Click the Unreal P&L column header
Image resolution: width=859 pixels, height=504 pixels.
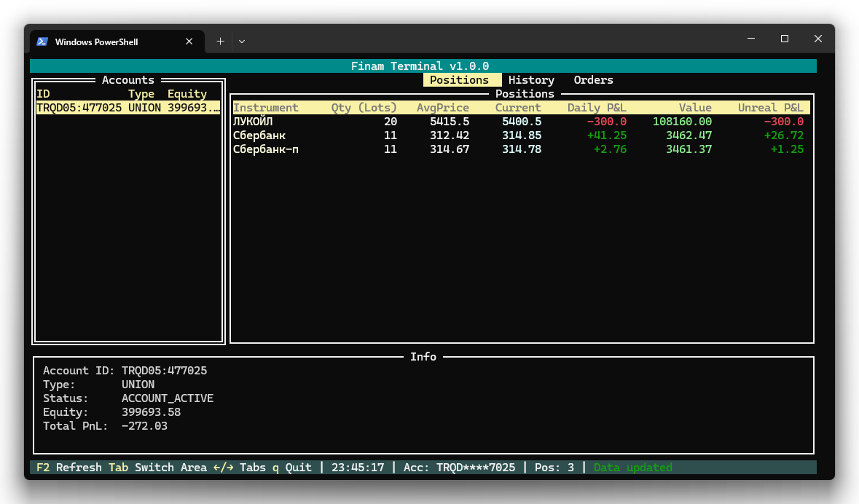click(770, 108)
